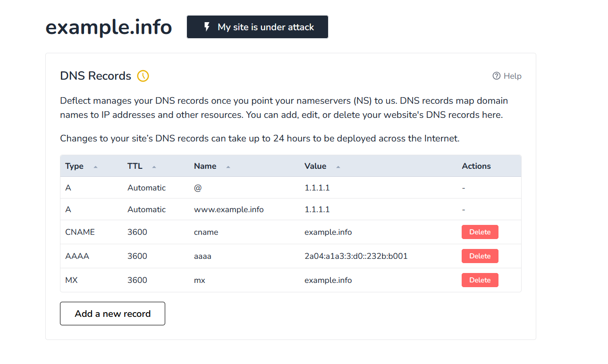Sort by Value column arrow
The height and width of the screenshot is (364, 608).
(x=338, y=166)
